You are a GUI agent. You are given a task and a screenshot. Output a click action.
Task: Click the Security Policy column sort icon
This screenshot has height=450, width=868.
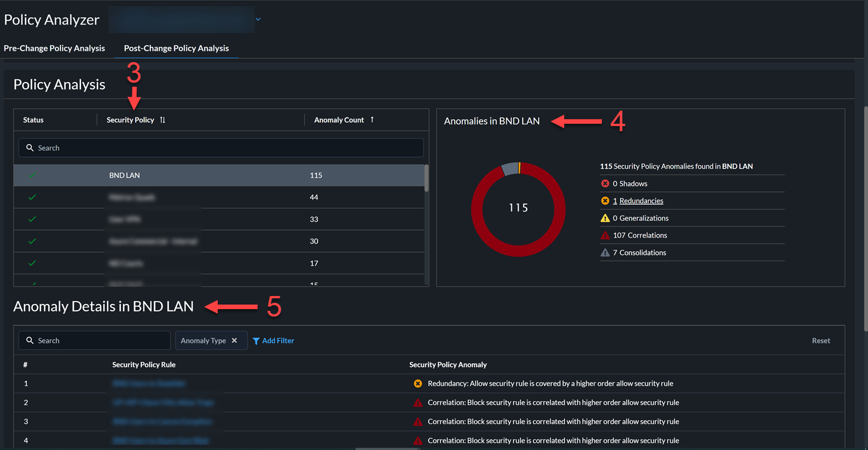162,120
